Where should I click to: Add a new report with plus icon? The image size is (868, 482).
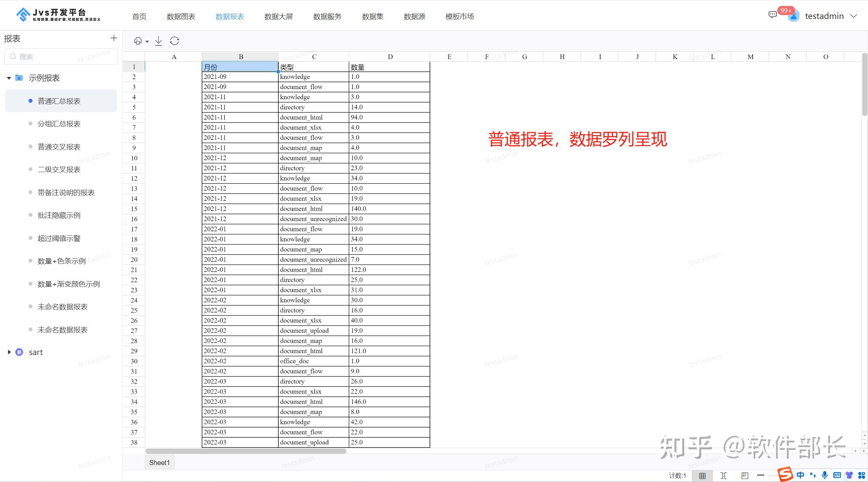pos(114,38)
